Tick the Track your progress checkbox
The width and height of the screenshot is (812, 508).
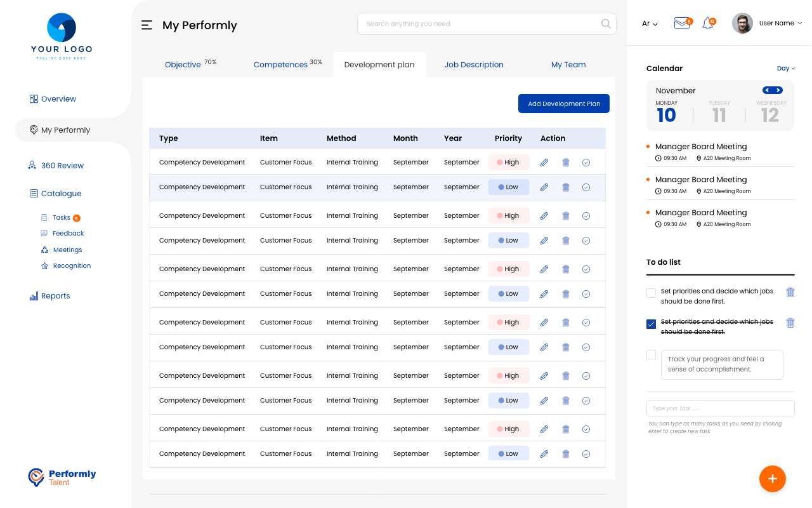(651, 355)
